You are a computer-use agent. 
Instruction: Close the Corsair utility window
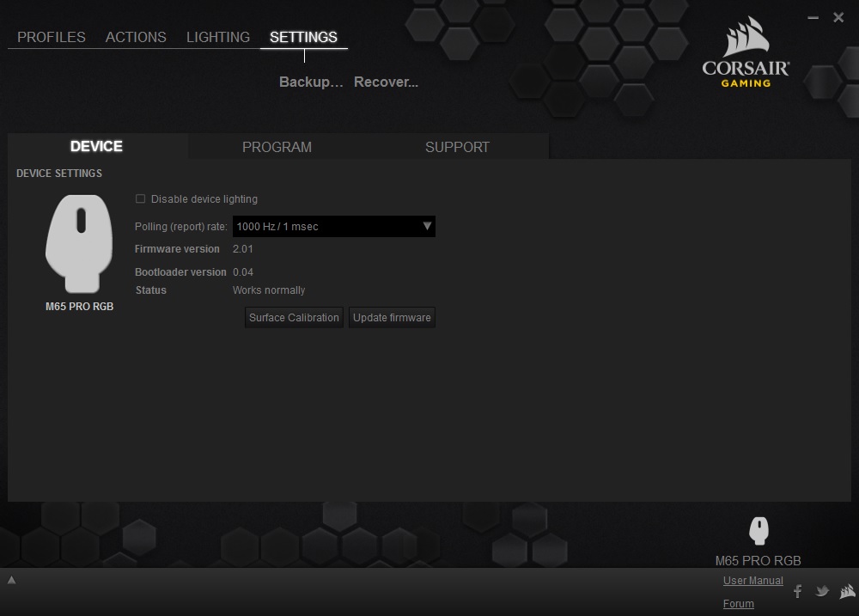coord(838,17)
